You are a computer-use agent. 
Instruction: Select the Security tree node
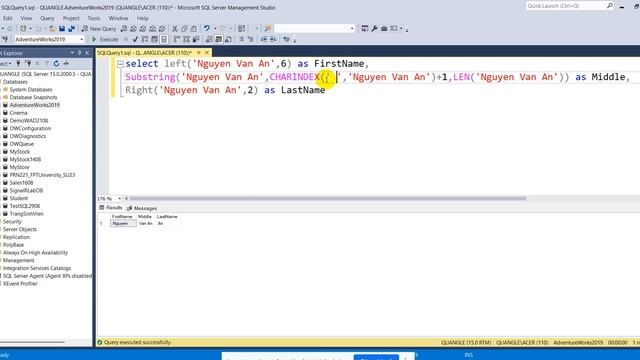[12, 221]
